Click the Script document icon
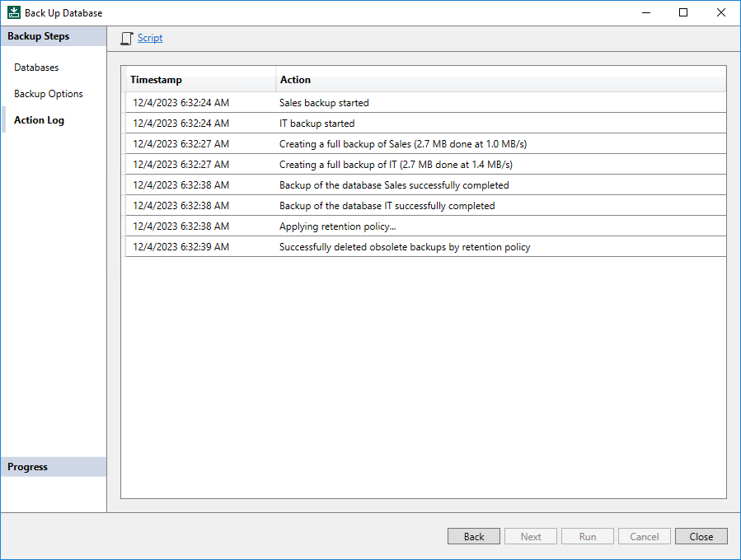Viewport: 741px width, 560px height. click(x=125, y=37)
